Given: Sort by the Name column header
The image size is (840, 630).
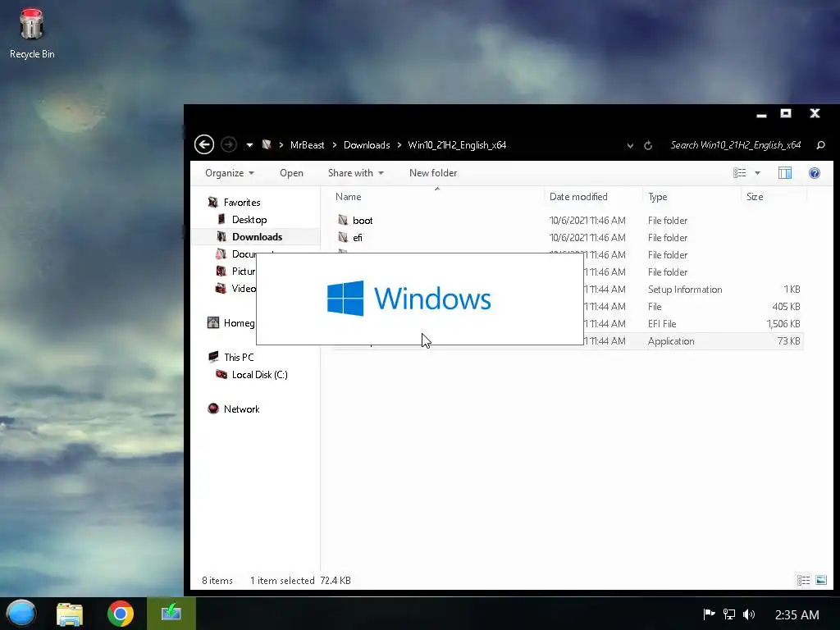Looking at the screenshot, I should (x=437, y=197).
